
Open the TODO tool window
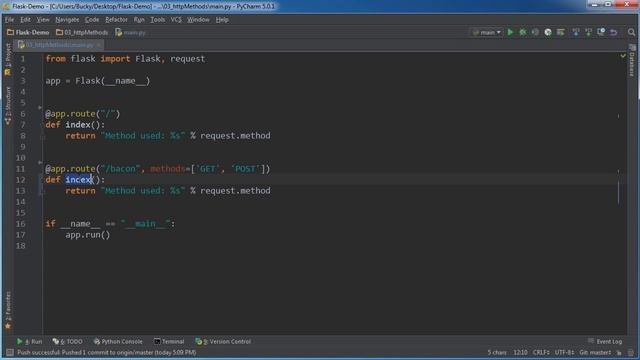click(68, 341)
